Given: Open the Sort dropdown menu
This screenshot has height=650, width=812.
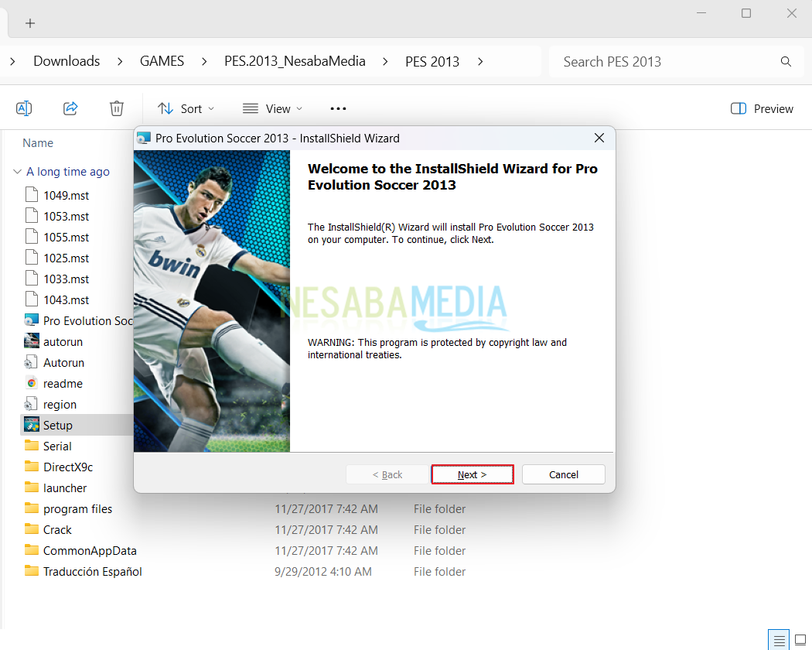Looking at the screenshot, I should tap(186, 109).
